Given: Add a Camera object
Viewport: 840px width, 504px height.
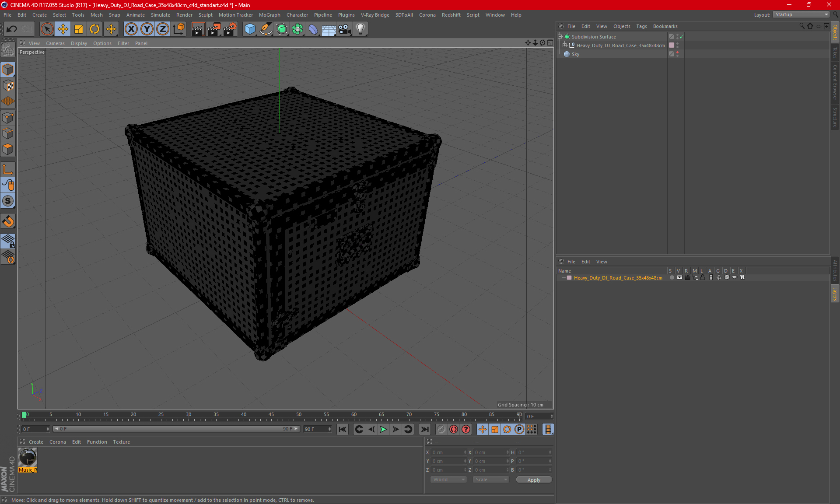Looking at the screenshot, I should tap(345, 29).
